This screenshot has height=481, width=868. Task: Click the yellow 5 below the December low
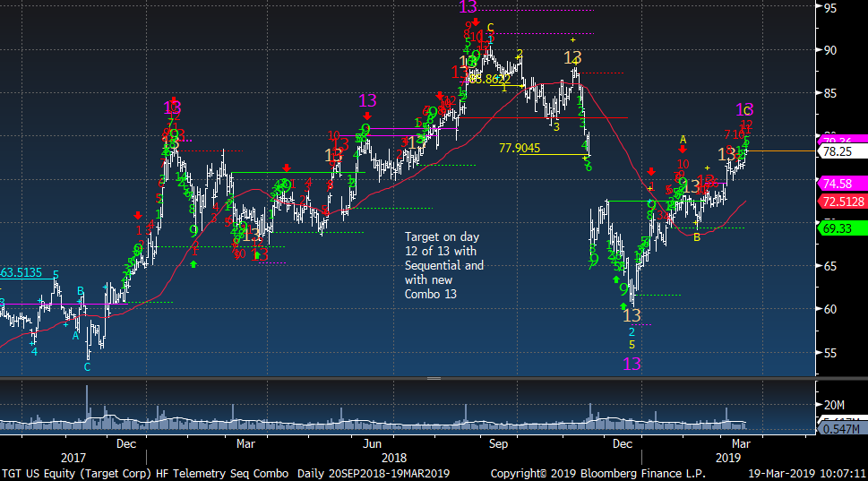pos(632,345)
